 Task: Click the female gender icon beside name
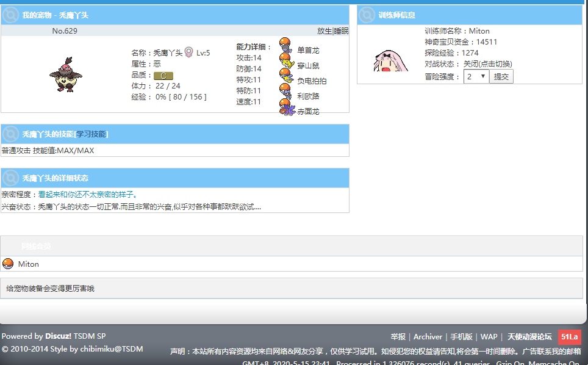[189, 52]
